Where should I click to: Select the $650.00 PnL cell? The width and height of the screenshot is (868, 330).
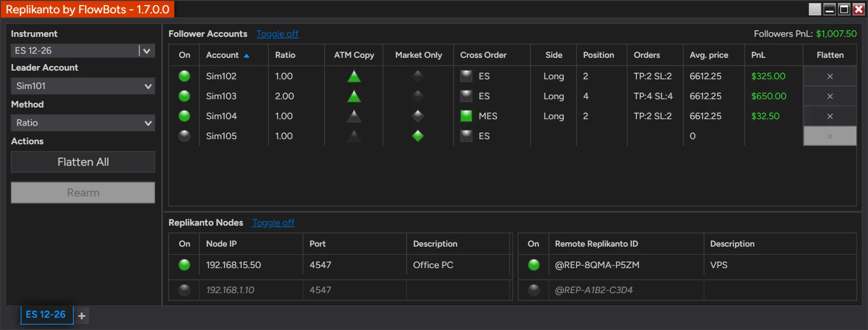(769, 96)
